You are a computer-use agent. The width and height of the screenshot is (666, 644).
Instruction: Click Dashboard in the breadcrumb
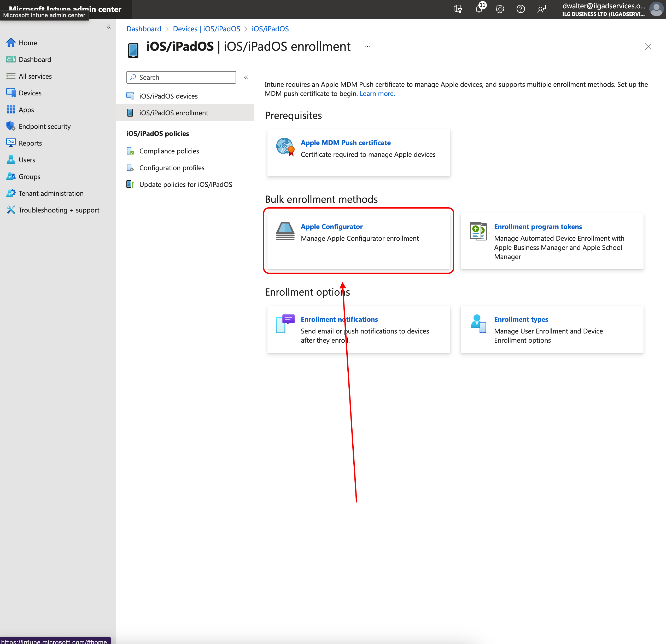click(x=144, y=29)
